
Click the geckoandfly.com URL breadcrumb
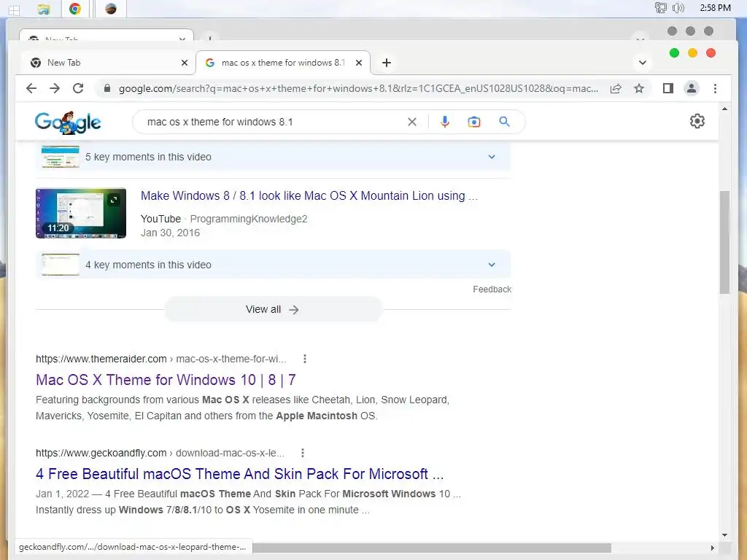[160, 453]
